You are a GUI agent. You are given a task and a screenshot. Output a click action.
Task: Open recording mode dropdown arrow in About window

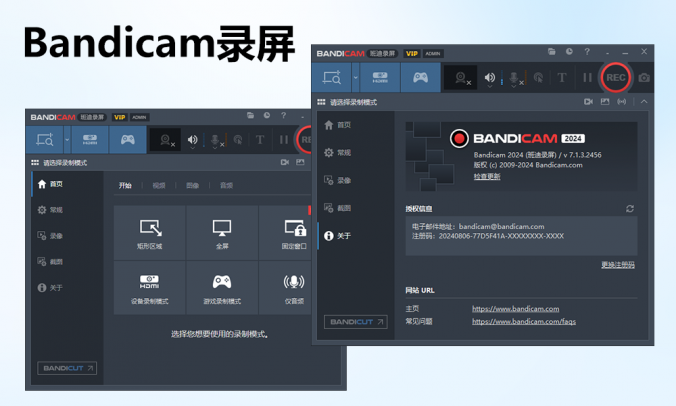pos(356,78)
